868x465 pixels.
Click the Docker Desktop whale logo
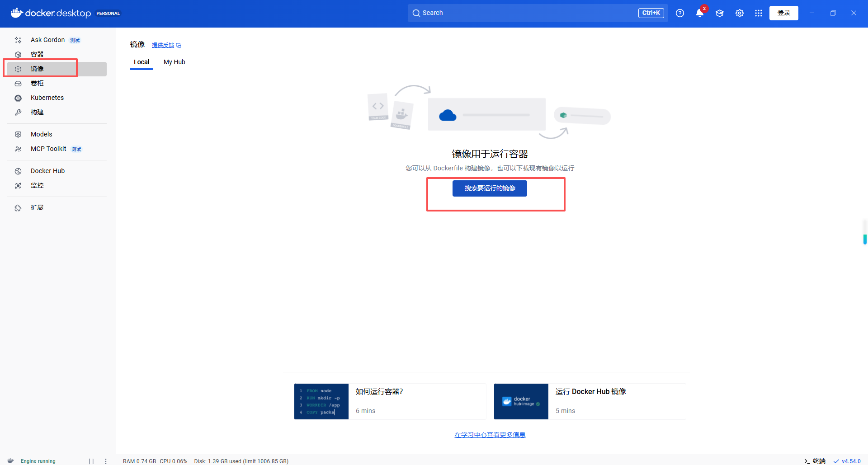point(17,13)
